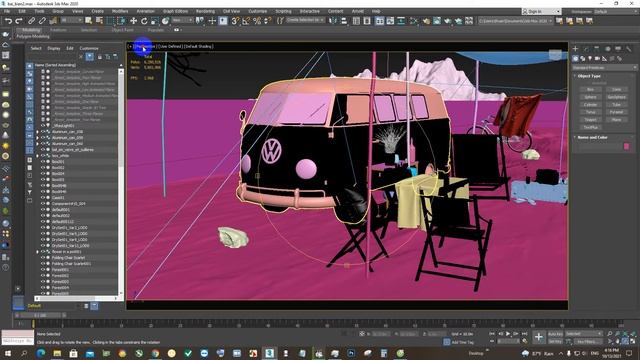This screenshot has height=360, width=640.
Task: Click the Sphere primitive button
Action: [590, 97]
